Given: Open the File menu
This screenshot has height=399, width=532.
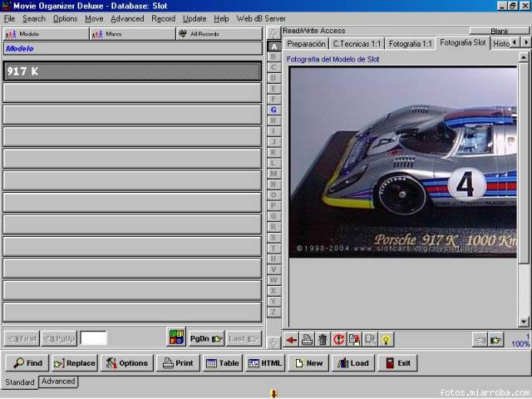Looking at the screenshot, I should [x=9, y=18].
